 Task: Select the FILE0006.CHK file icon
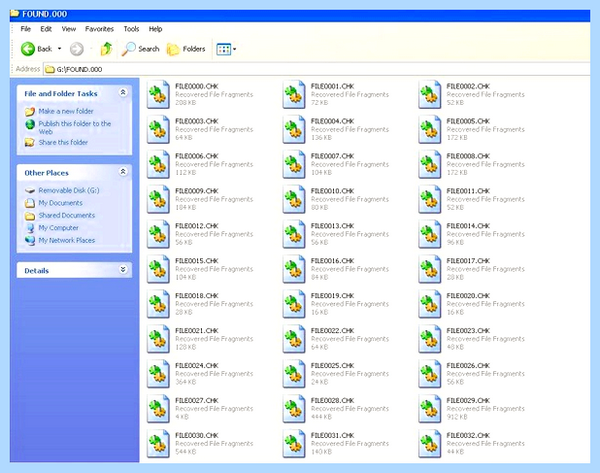click(158, 164)
